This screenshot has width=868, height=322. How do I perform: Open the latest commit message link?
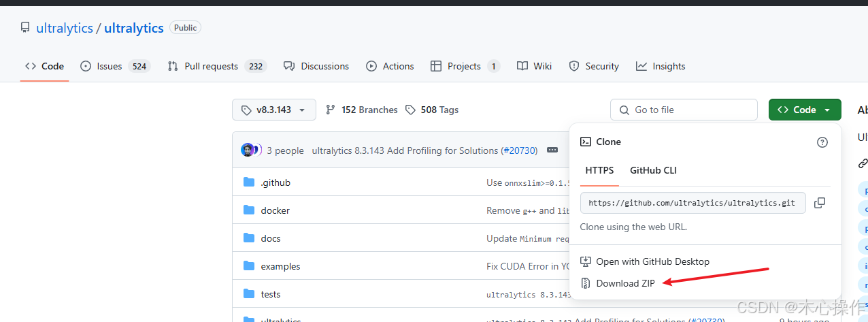[x=405, y=150]
